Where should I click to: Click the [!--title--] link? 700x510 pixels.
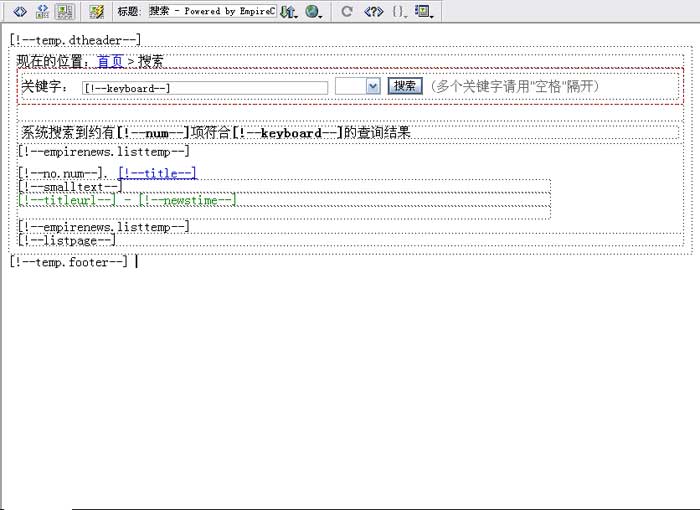click(x=157, y=173)
